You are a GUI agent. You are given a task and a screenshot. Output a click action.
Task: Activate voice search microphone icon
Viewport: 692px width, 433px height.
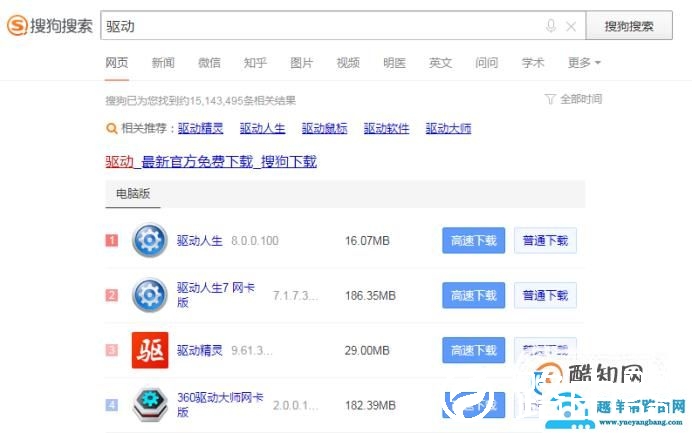point(550,26)
